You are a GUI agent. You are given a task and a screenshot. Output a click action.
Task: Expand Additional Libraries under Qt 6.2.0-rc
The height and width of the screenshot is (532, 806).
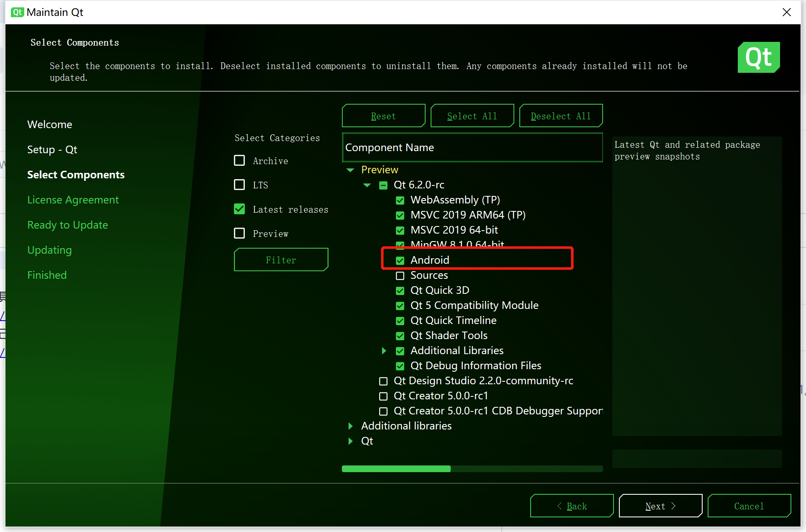(384, 351)
